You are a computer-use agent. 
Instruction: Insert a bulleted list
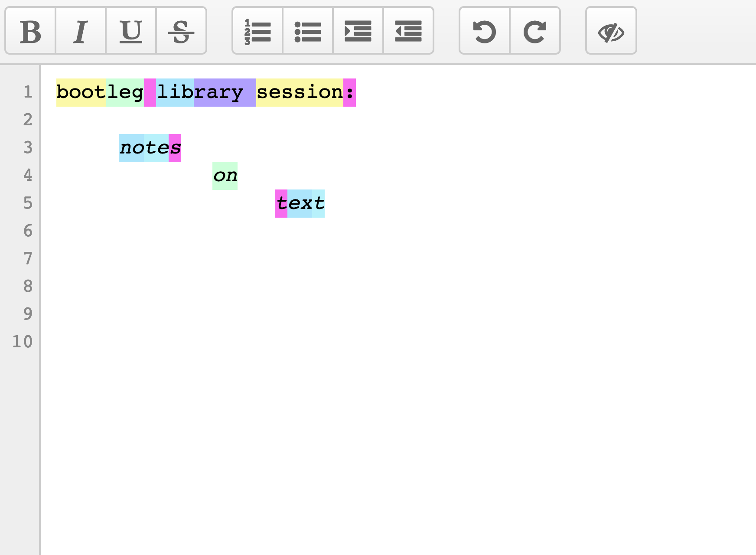(x=308, y=31)
